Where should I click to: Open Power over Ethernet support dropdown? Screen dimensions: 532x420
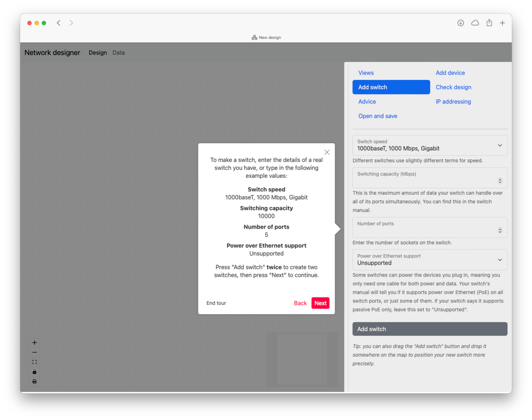click(x=430, y=260)
